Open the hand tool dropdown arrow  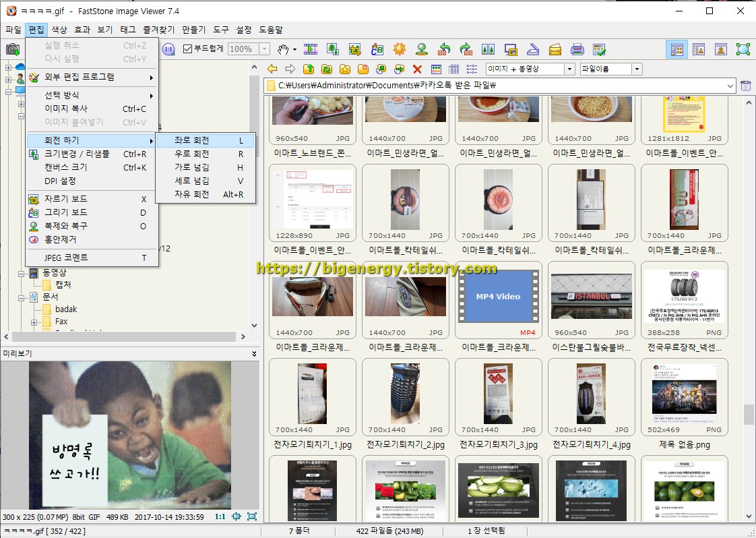tap(294, 50)
